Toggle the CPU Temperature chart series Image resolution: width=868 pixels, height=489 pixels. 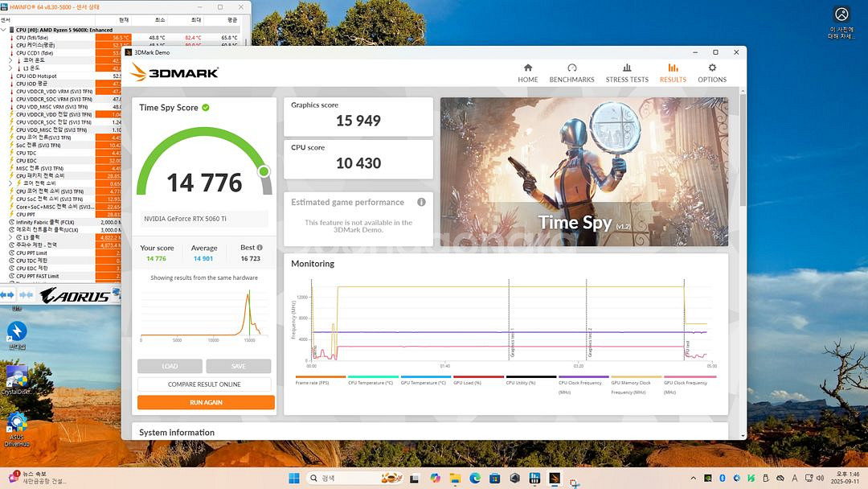pyautogui.click(x=373, y=380)
